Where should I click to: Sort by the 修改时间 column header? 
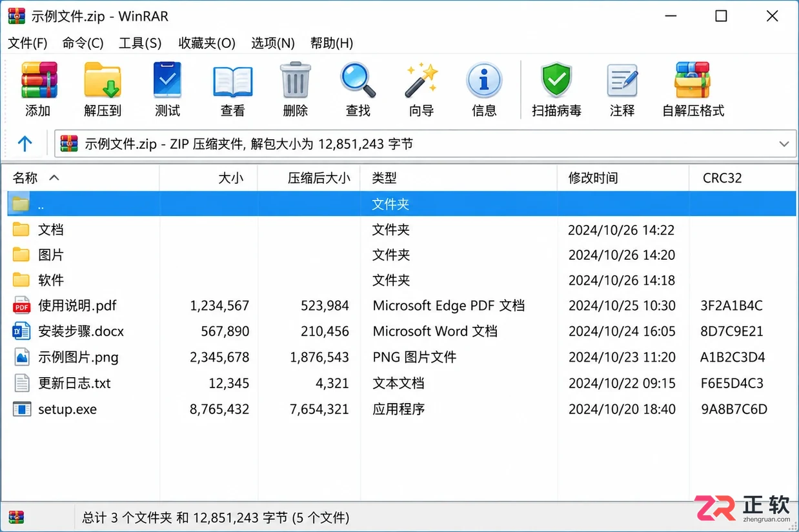click(623, 178)
